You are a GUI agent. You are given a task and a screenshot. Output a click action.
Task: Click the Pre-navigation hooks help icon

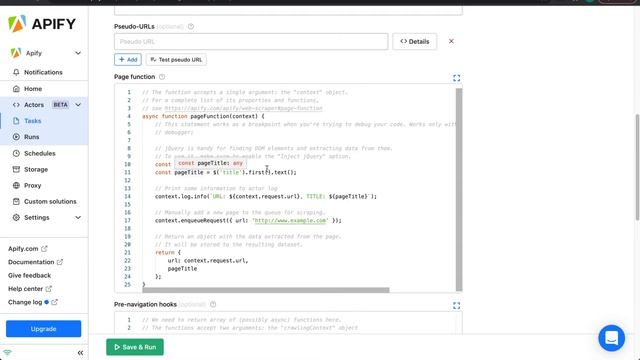click(213, 304)
